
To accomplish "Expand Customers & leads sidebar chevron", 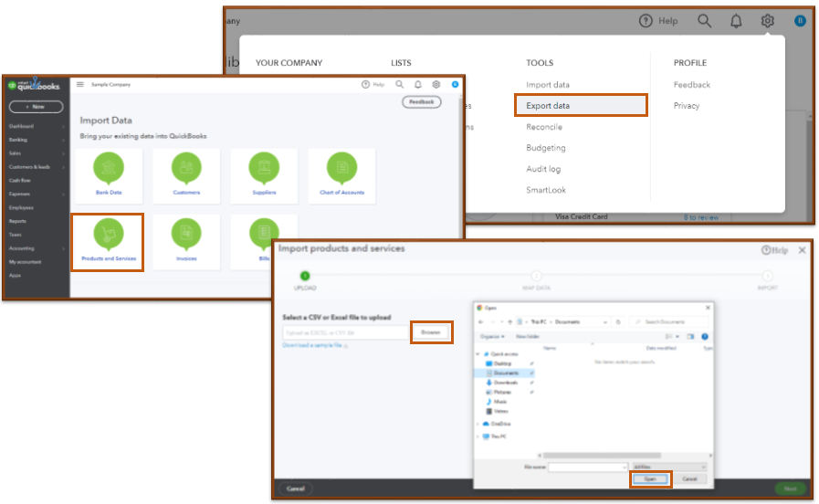I will pyautogui.click(x=63, y=167).
